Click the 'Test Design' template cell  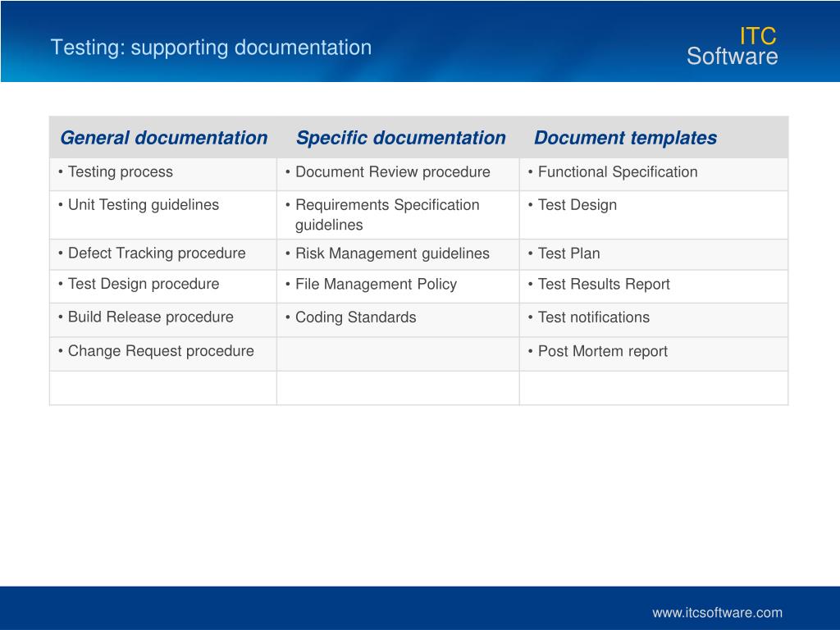pos(654,215)
